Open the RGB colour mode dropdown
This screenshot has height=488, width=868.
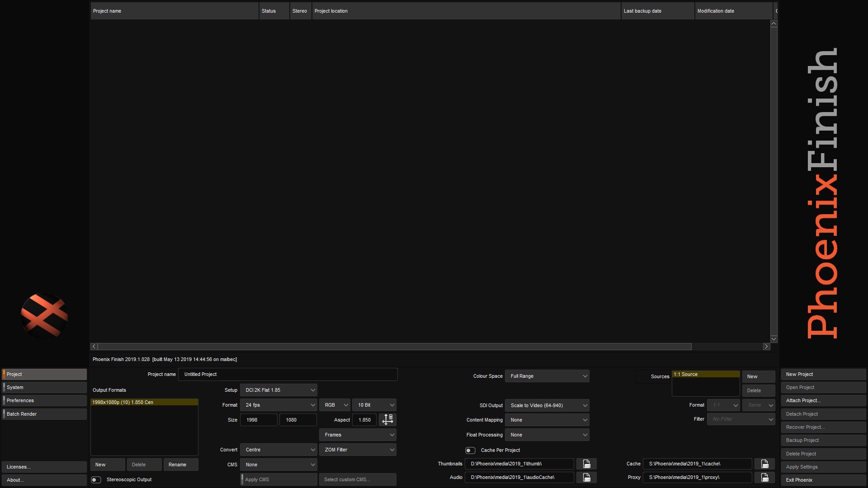pyautogui.click(x=335, y=405)
